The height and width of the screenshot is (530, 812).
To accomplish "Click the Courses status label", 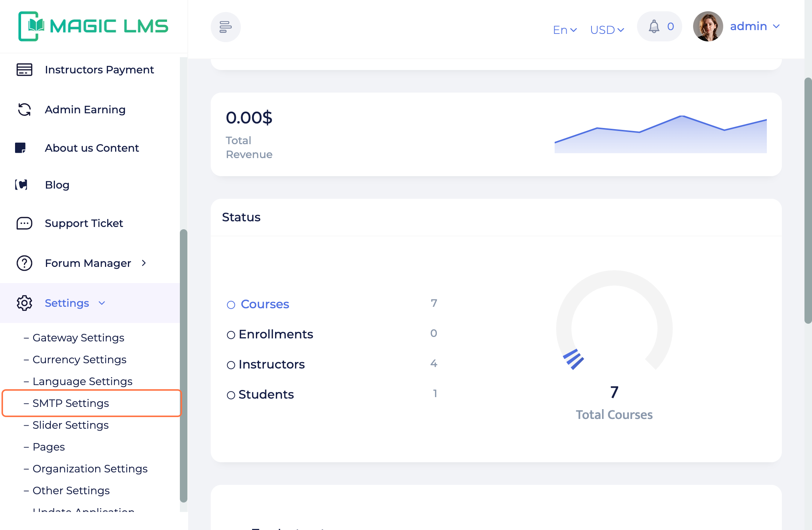I will point(265,304).
